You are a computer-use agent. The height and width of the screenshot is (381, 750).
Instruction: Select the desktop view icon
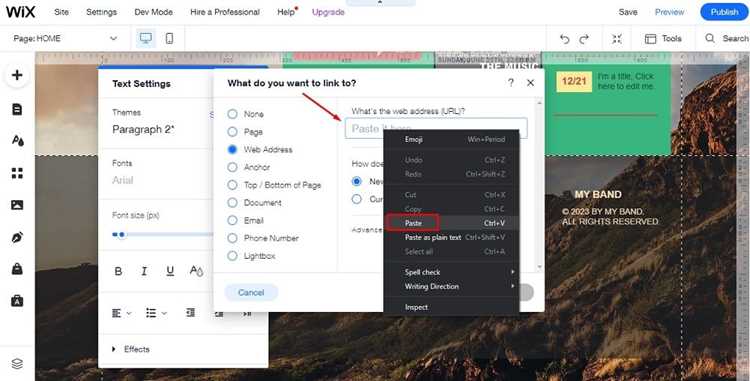146,38
